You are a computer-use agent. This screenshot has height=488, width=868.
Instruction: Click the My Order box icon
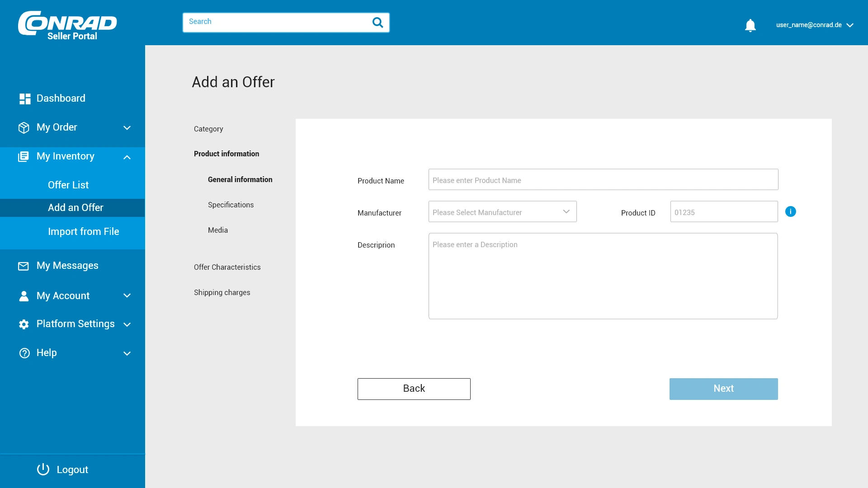[x=24, y=128]
